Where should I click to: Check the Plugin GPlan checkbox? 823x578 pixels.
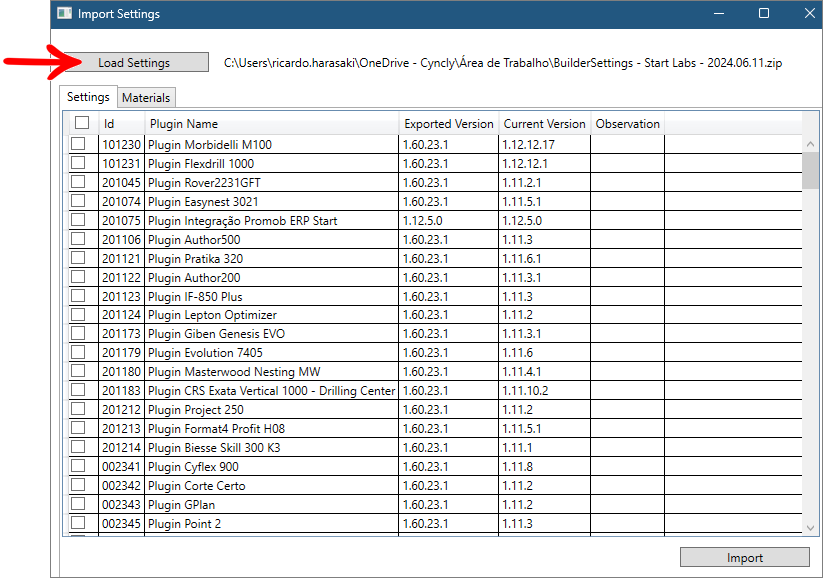78,503
